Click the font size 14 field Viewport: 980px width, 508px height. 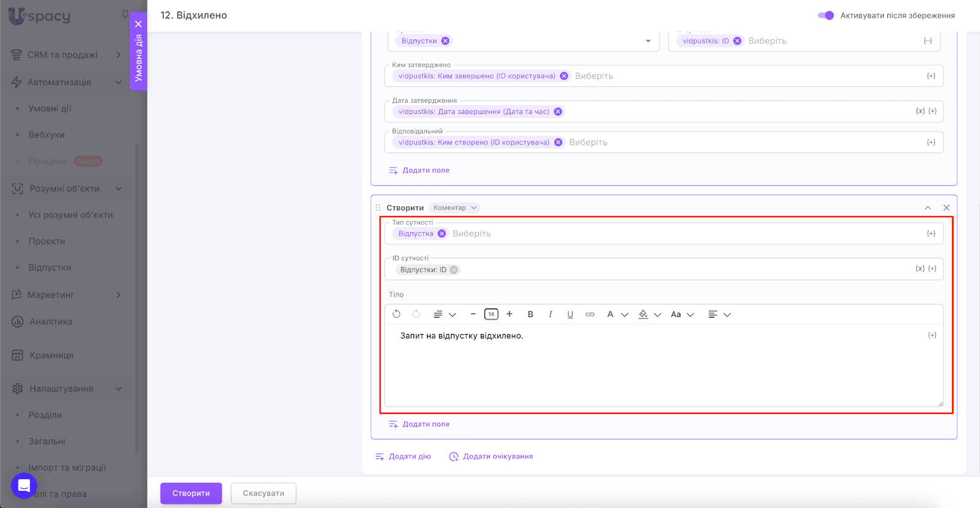[x=491, y=314]
